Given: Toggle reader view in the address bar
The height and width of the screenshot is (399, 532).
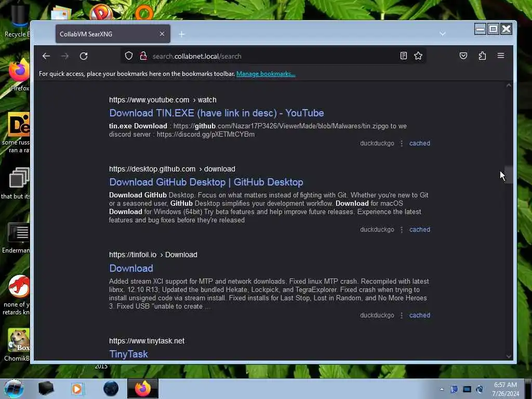Looking at the screenshot, I should [403, 56].
